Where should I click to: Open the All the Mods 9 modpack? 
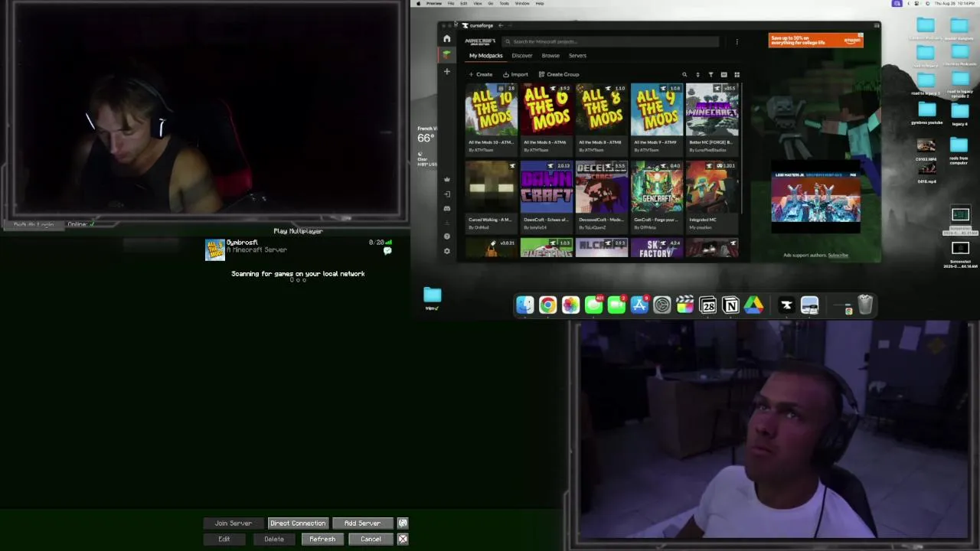point(657,118)
